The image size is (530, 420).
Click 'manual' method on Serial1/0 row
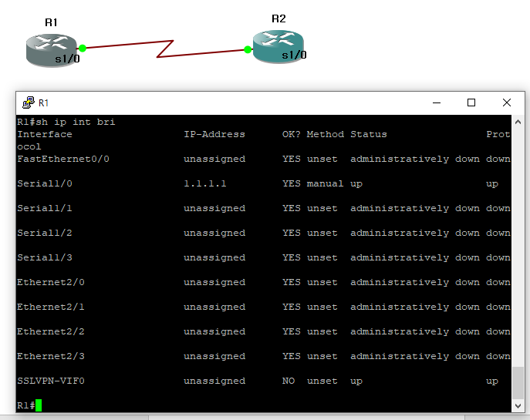pyautogui.click(x=325, y=183)
